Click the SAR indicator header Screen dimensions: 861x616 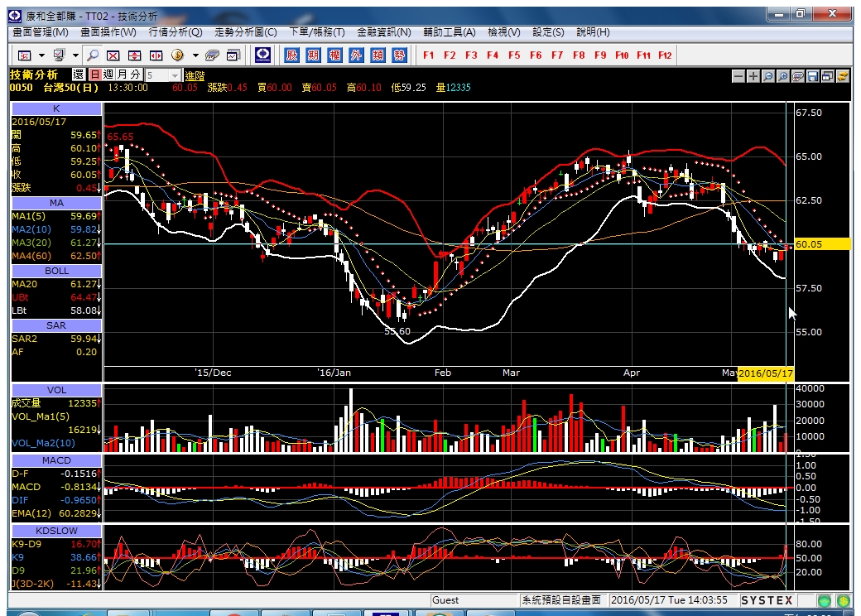[x=56, y=325]
